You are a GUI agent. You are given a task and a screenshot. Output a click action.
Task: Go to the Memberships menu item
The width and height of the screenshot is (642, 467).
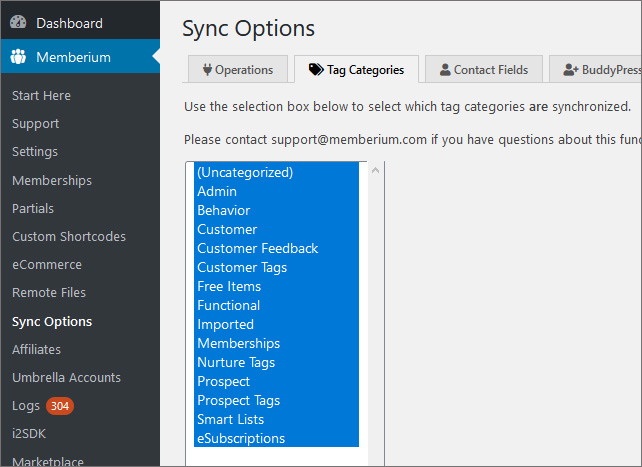[52, 180]
